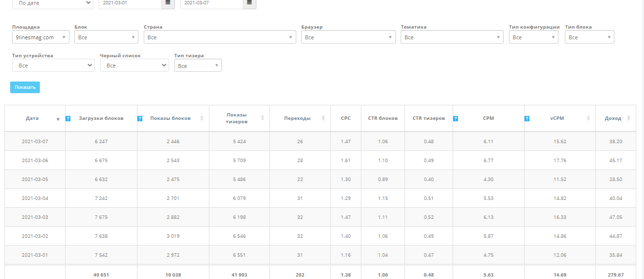Click CPM value 4.30

click(x=489, y=180)
